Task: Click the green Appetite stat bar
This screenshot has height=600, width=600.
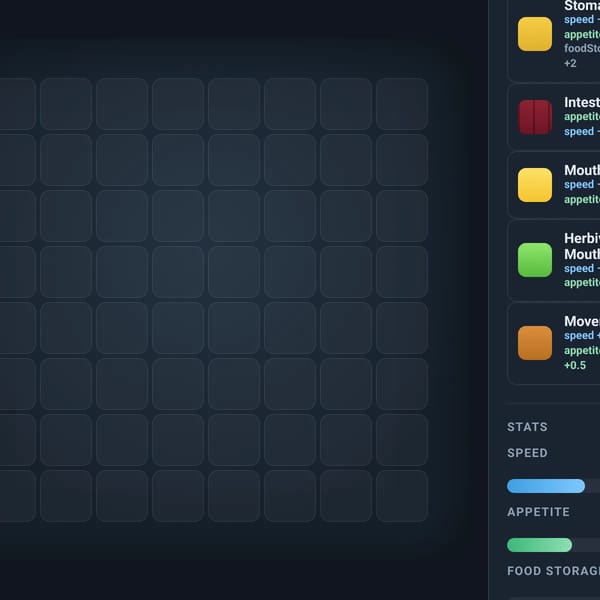Action: click(539, 545)
